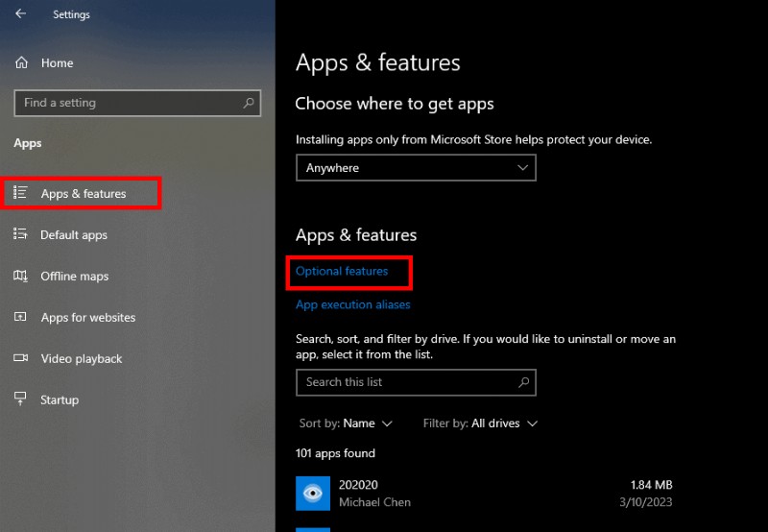Click the Apps for websites icon
Screen dimensions: 768x532
coord(20,317)
